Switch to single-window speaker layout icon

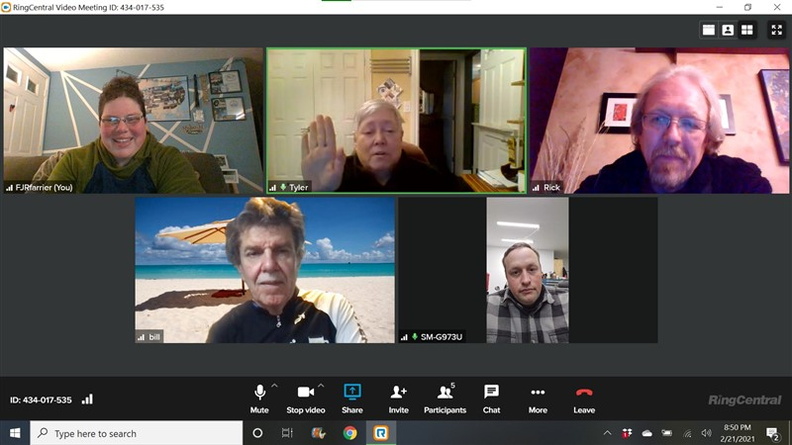tap(709, 30)
